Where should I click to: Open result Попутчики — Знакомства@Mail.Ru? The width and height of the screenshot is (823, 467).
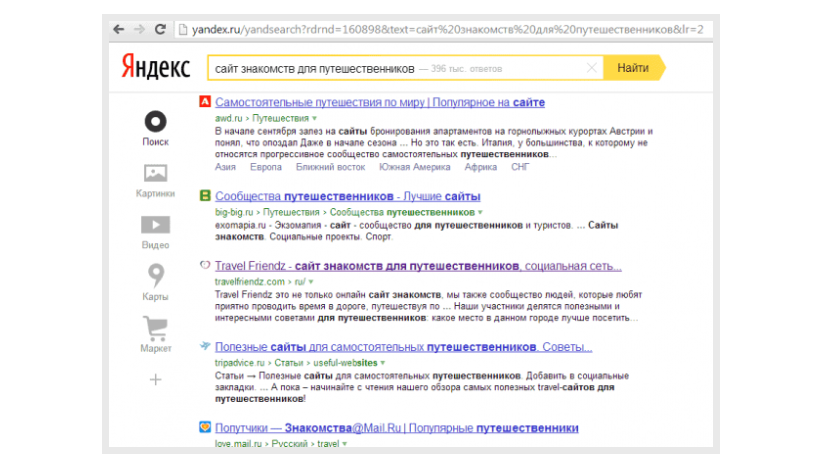coord(397,428)
